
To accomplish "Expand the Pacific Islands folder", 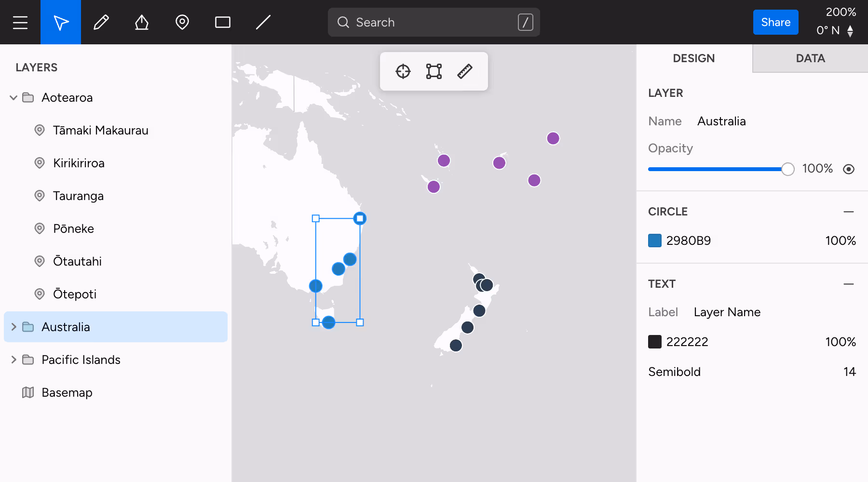I will point(14,360).
